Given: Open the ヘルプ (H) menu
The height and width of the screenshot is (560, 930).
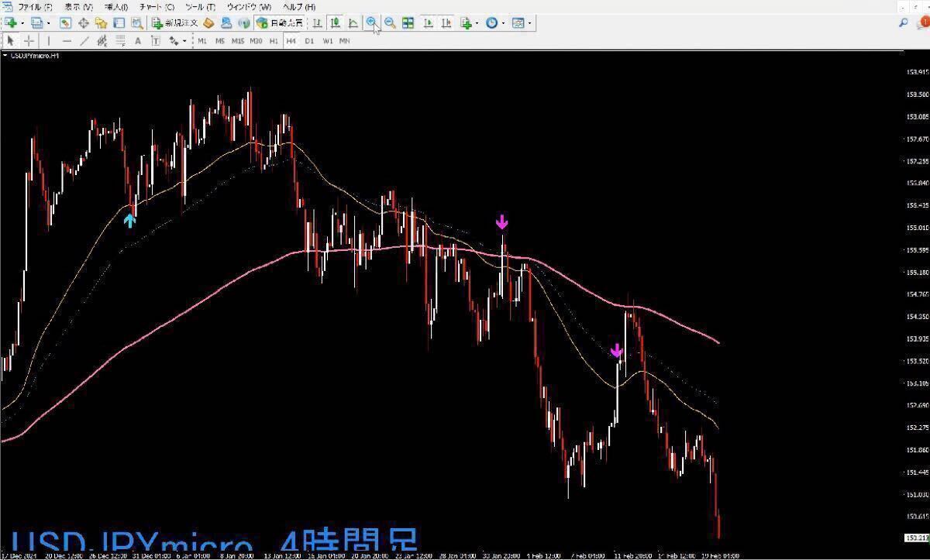Looking at the screenshot, I should pyautogui.click(x=298, y=7).
